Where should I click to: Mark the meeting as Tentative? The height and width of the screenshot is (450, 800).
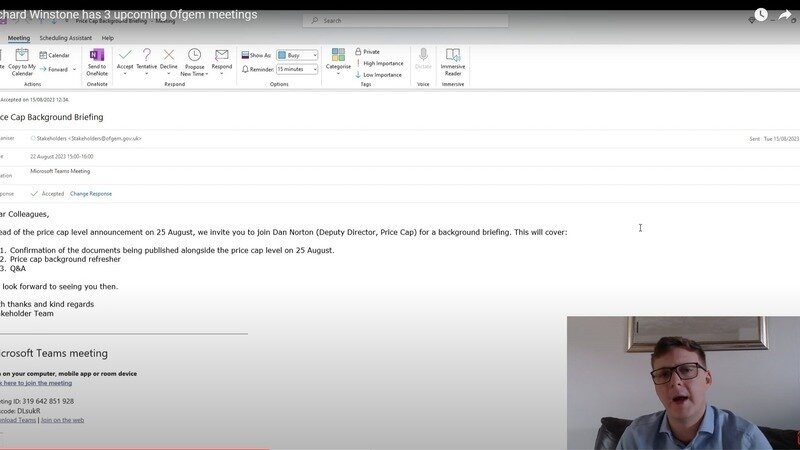point(146,60)
